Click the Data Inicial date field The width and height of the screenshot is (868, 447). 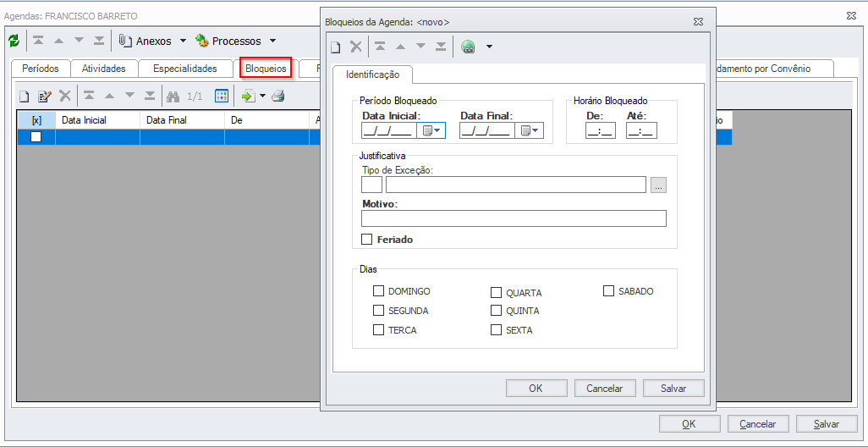390,130
